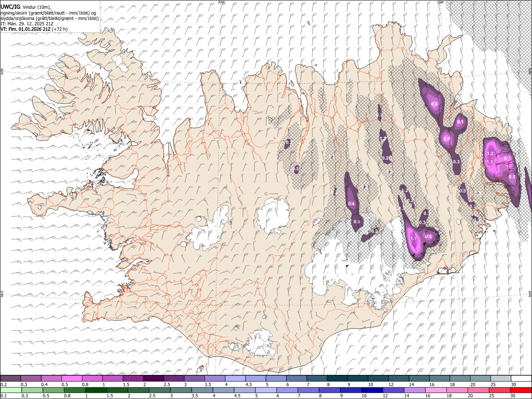Rain legend swatch between 5 and 6
This screenshot has height=399, width=532.
pos(266,390)
